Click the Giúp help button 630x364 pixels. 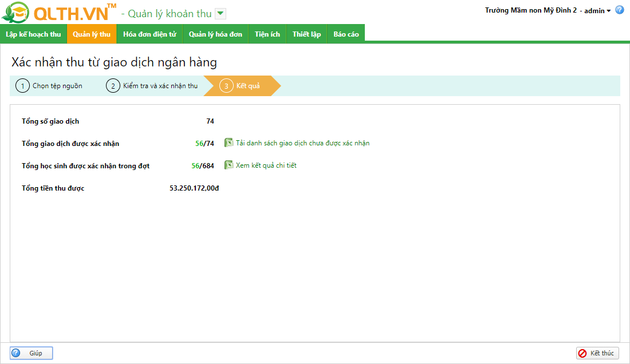(x=31, y=353)
